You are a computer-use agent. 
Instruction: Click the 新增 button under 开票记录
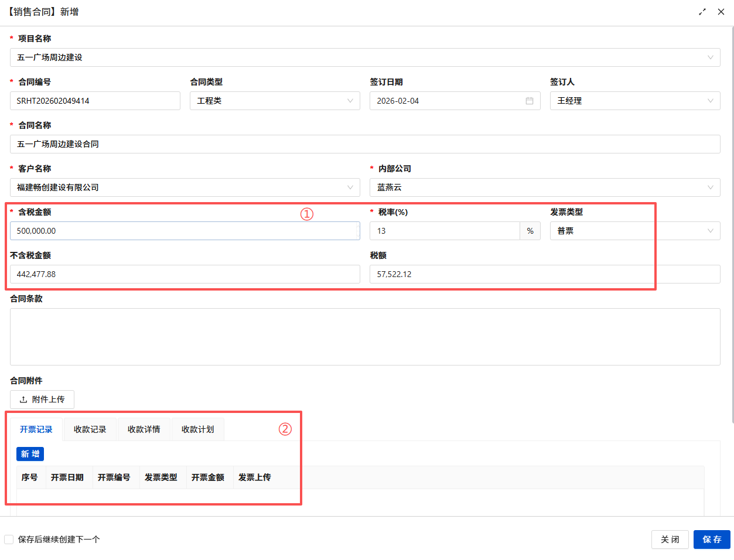[x=30, y=454]
